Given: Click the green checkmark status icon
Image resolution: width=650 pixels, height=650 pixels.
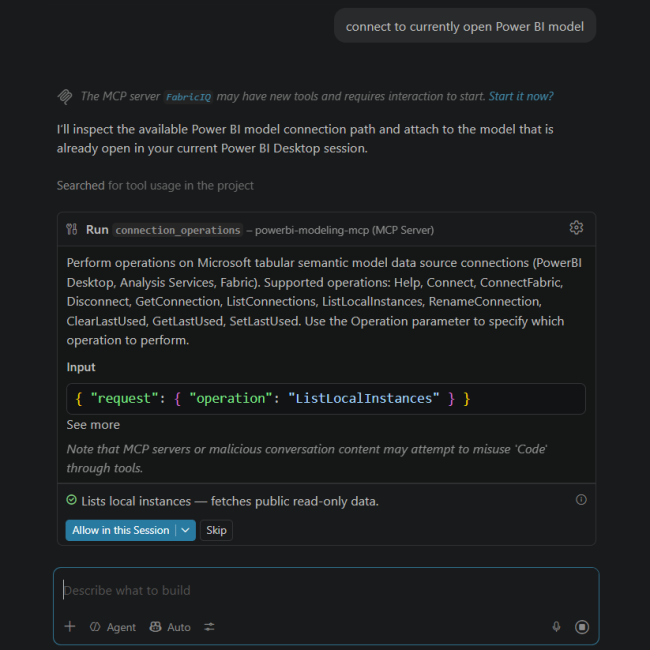Looking at the screenshot, I should point(71,500).
